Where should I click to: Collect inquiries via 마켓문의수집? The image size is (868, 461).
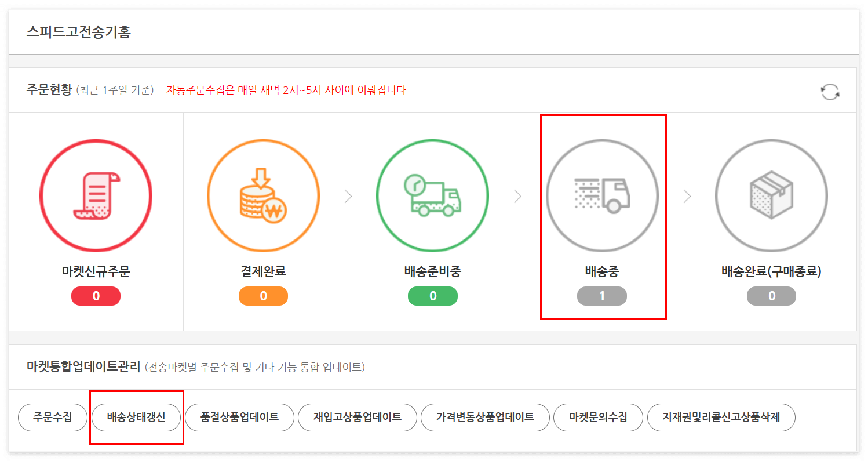[598, 417]
